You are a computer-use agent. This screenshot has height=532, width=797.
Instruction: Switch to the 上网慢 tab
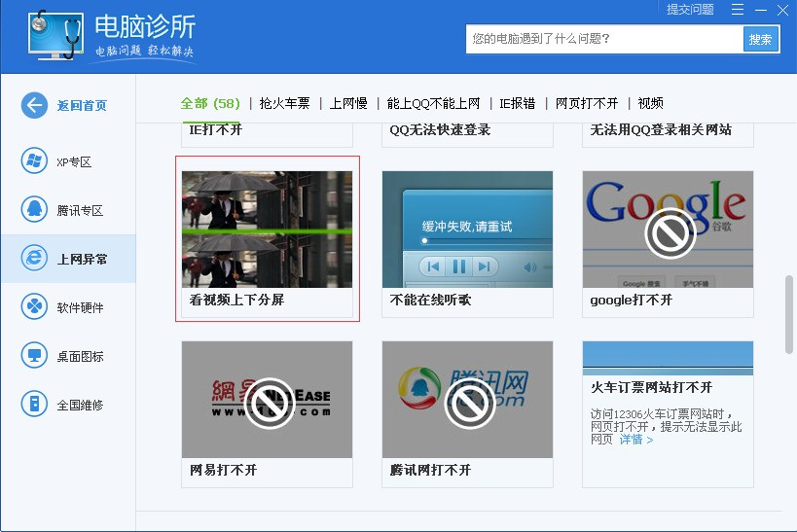click(x=348, y=103)
